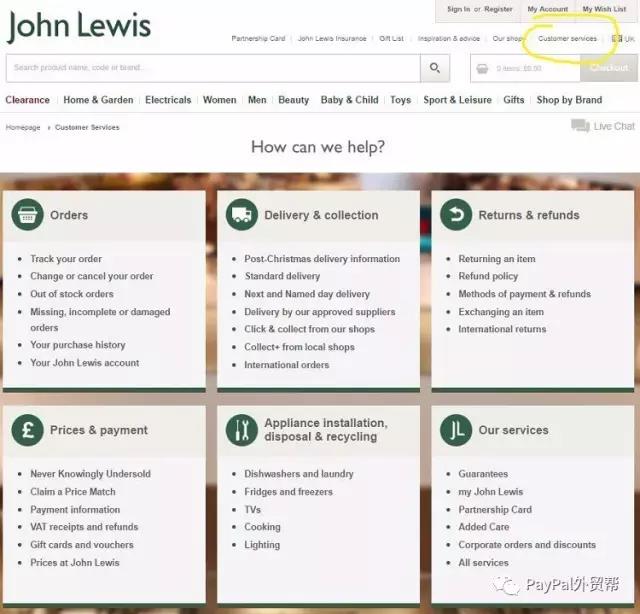Click the Returns & refunds arrow icon
This screenshot has width=640, height=614.
tap(456, 215)
